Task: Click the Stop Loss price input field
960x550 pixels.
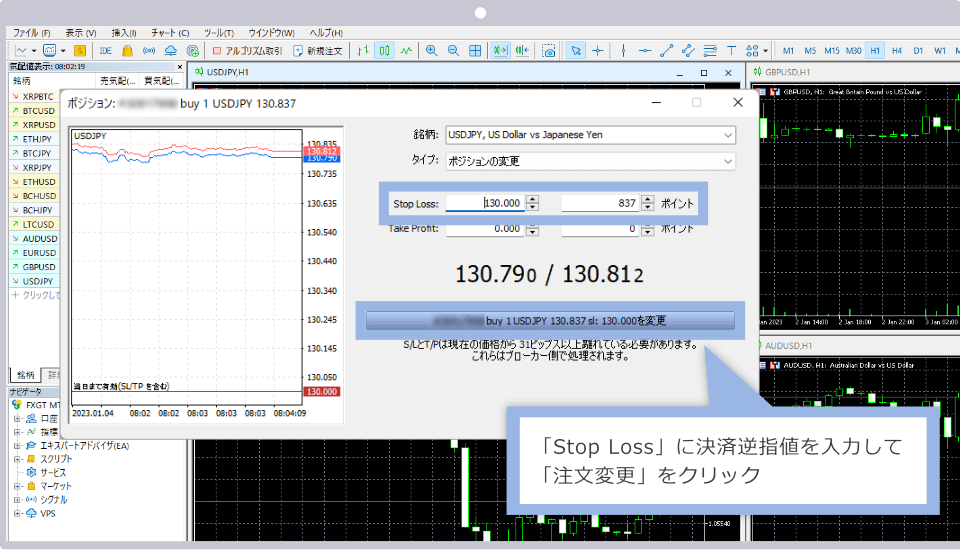Action: (x=485, y=203)
